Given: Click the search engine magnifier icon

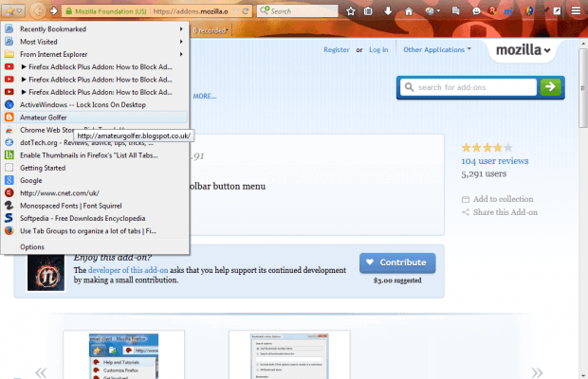Looking at the screenshot, I should (265, 10).
